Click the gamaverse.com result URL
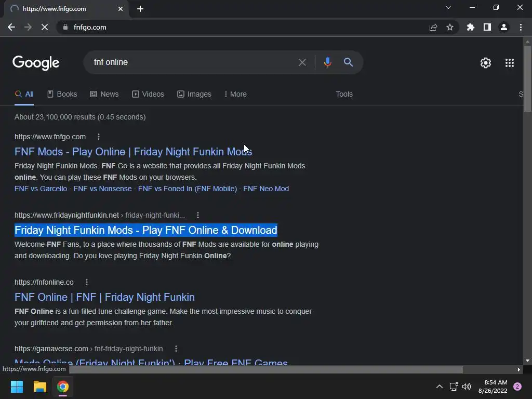Image resolution: width=532 pixels, height=399 pixels. click(x=88, y=349)
